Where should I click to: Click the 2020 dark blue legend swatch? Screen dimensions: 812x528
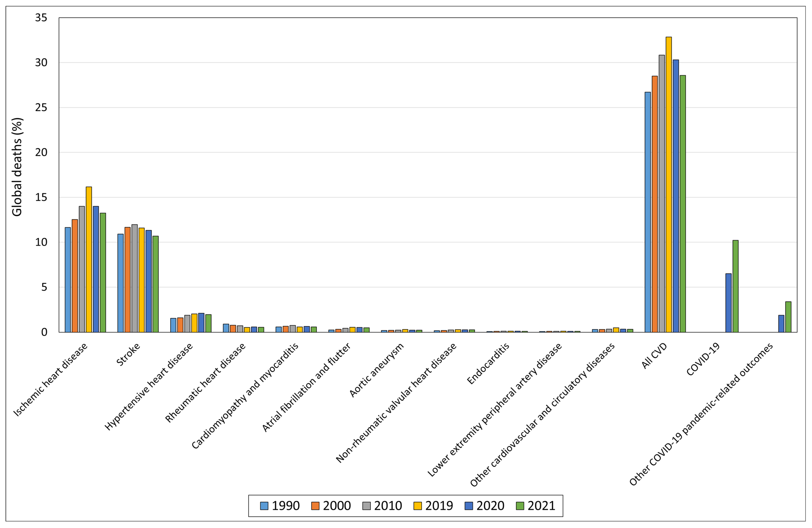pos(469,506)
